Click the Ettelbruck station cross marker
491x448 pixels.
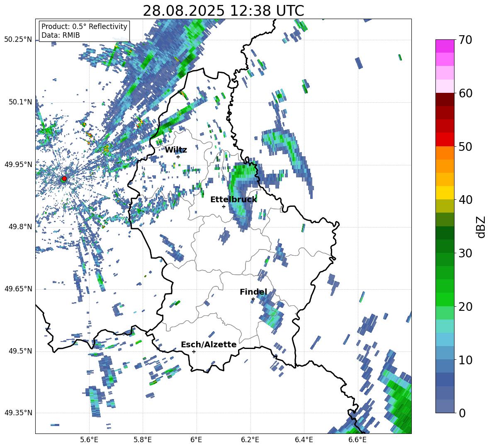coord(224,206)
